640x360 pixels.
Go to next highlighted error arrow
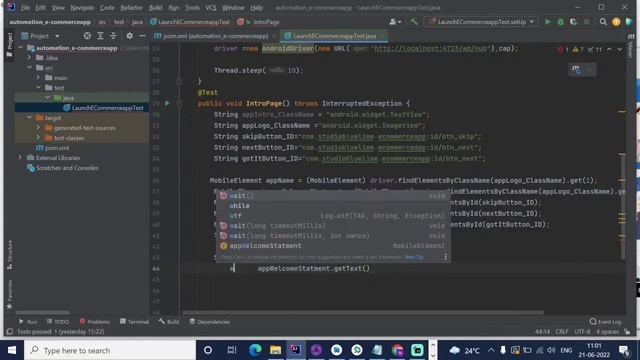click(x=620, y=49)
